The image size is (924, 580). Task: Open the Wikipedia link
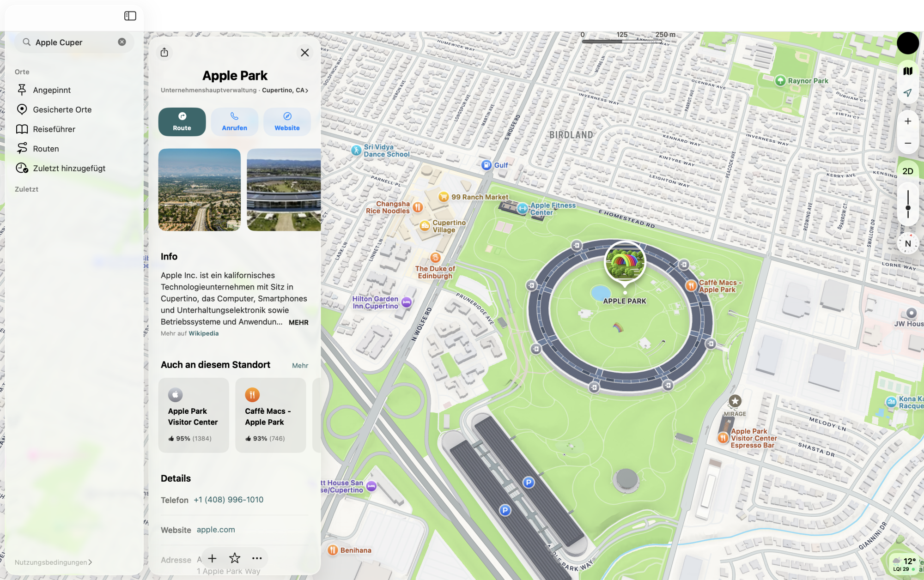pyautogui.click(x=203, y=333)
